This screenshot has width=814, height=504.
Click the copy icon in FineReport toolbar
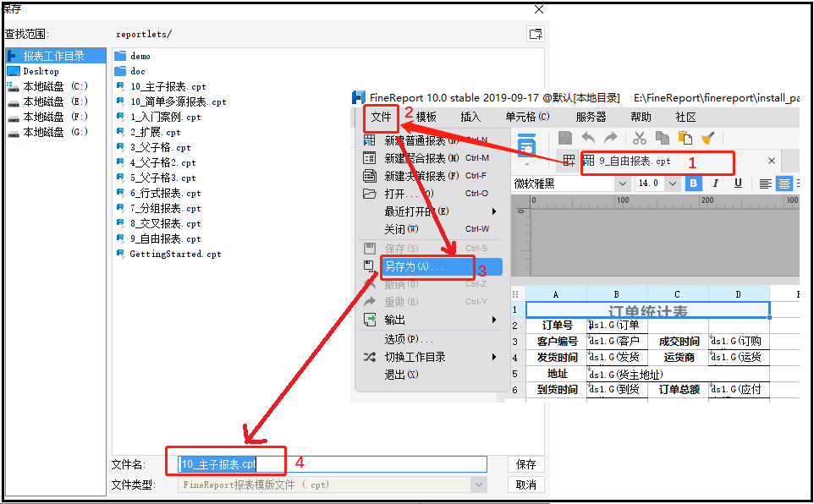coord(663,138)
